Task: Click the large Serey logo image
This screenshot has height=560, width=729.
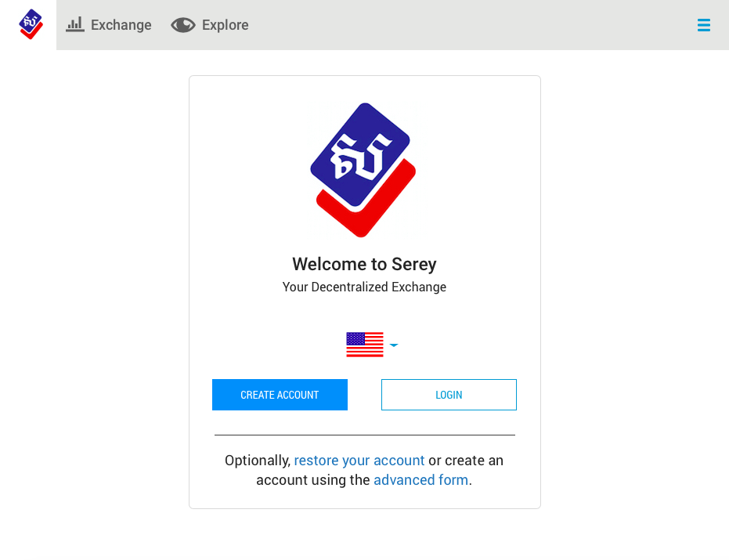Action: [x=363, y=170]
